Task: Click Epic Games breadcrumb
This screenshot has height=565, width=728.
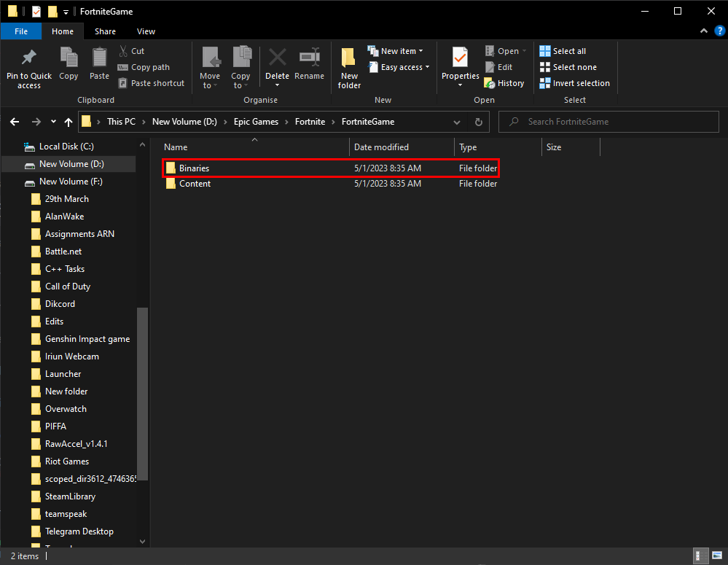Action: click(x=256, y=122)
